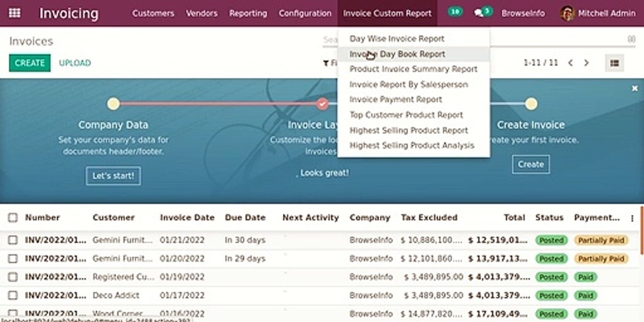The image size is (644, 322).
Task: Sort by the Customer column header
Action: click(113, 218)
